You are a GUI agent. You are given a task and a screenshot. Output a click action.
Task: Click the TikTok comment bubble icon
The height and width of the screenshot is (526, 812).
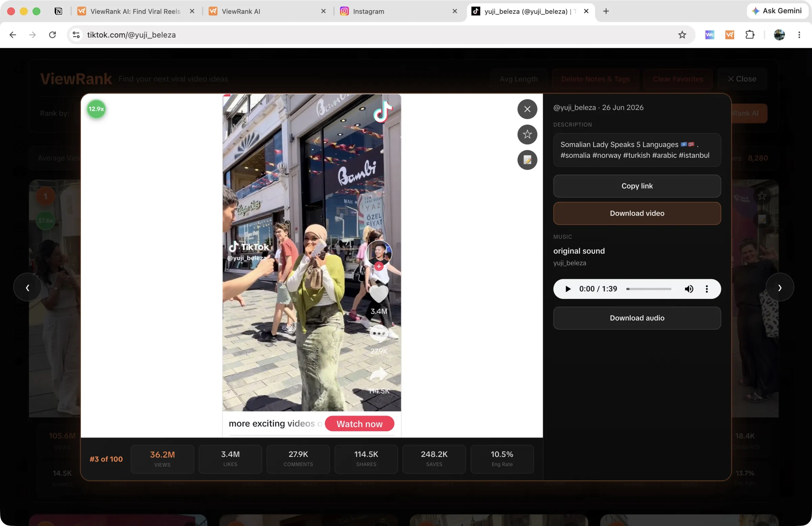tap(379, 333)
